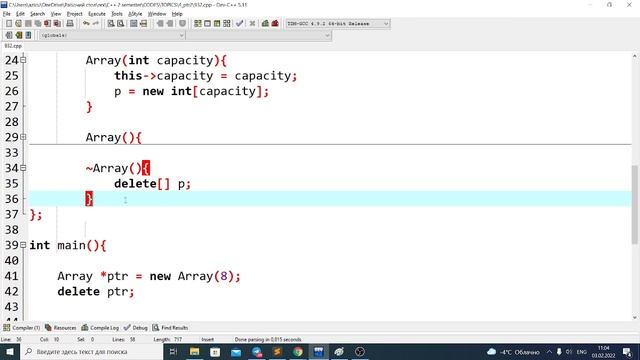Open the Mail app on the taskbar
The image size is (640, 360).
point(236,351)
